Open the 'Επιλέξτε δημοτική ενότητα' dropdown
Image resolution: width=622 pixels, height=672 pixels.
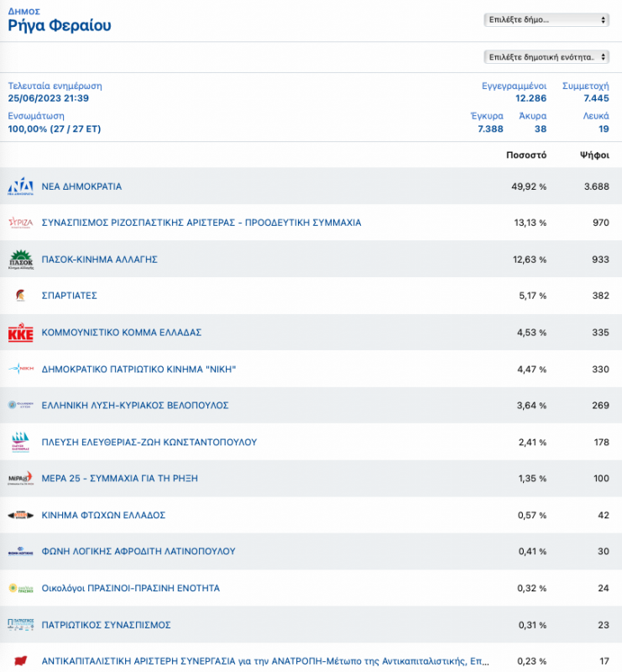[x=546, y=57]
